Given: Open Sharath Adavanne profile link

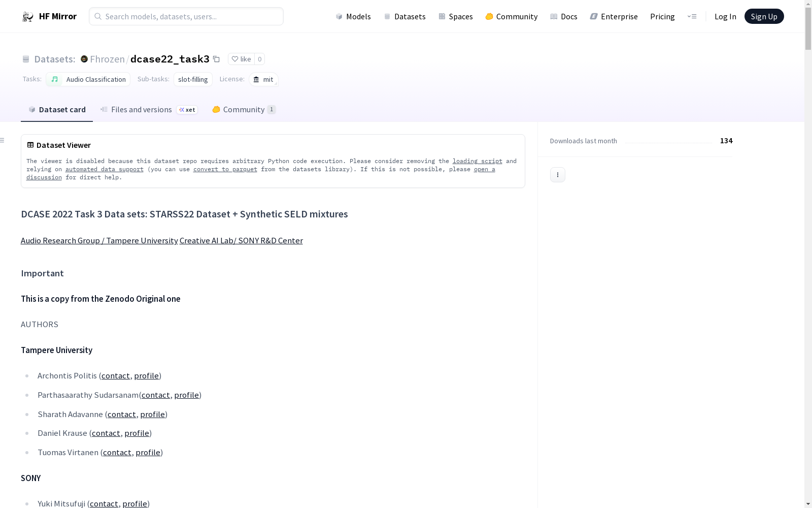Looking at the screenshot, I should click(x=153, y=415).
